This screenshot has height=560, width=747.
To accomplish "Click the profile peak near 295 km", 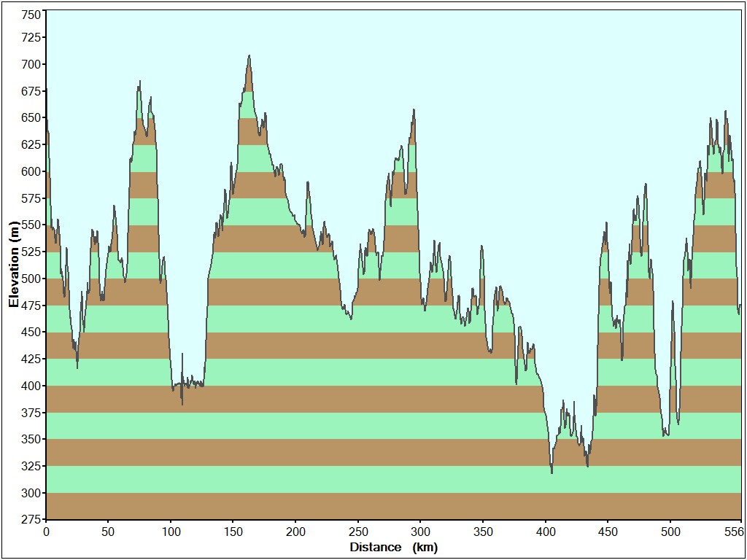I will click(x=414, y=110).
